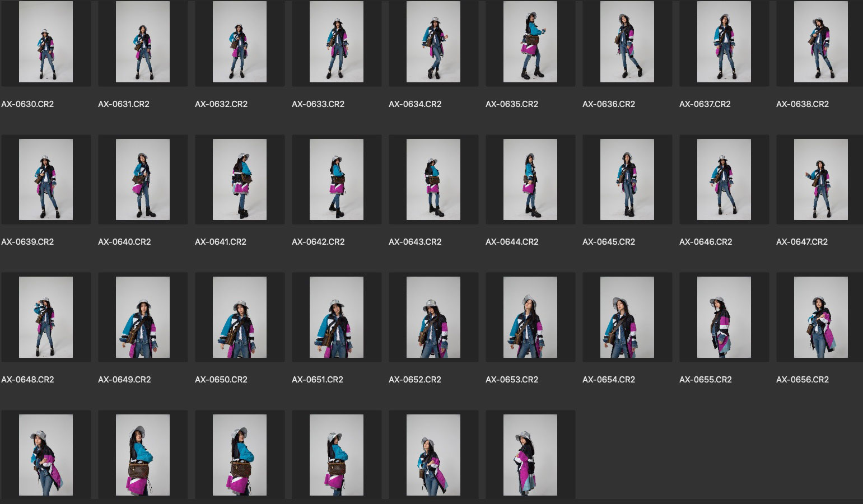Click the AX-0632.CR2 image thumbnail

pos(240,42)
